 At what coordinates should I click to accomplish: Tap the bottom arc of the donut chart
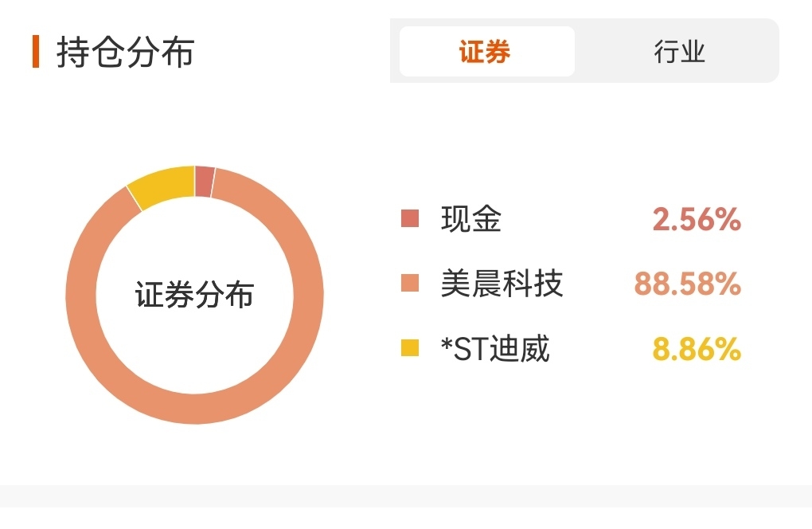pyautogui.click(x=195, y=409)
